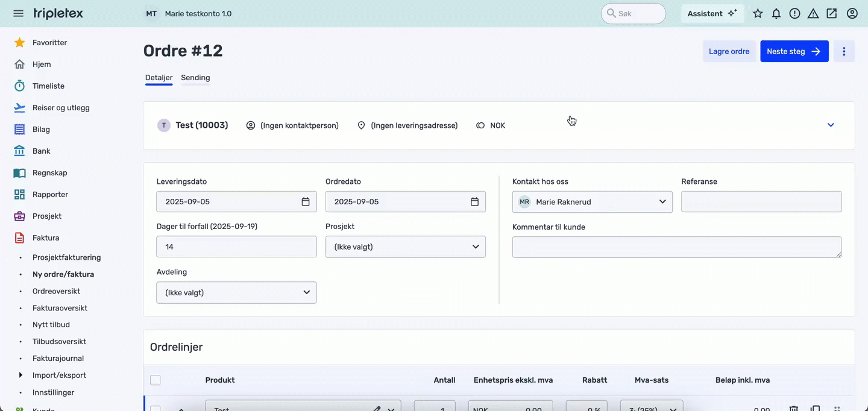Viewport: 868px width, 411px height.
Task: Open the hamburger main menu
Action: (x=18, y=13)
